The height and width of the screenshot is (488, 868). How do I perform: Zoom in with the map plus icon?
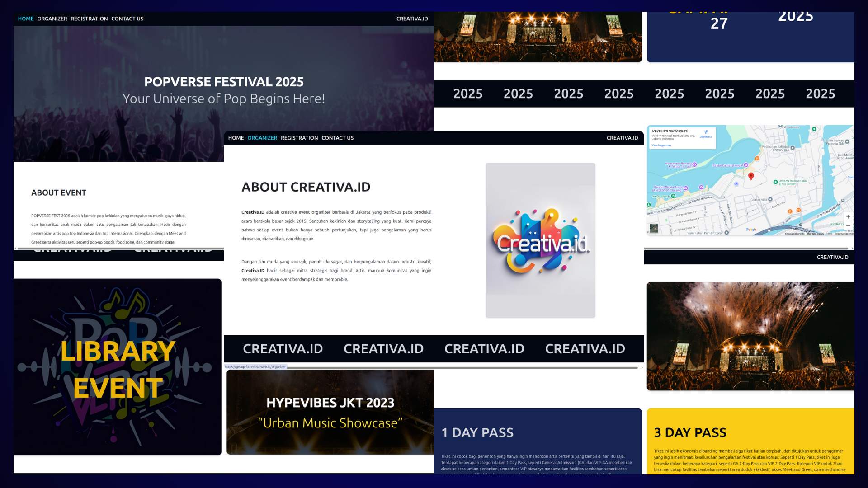(x=848, y=217)
